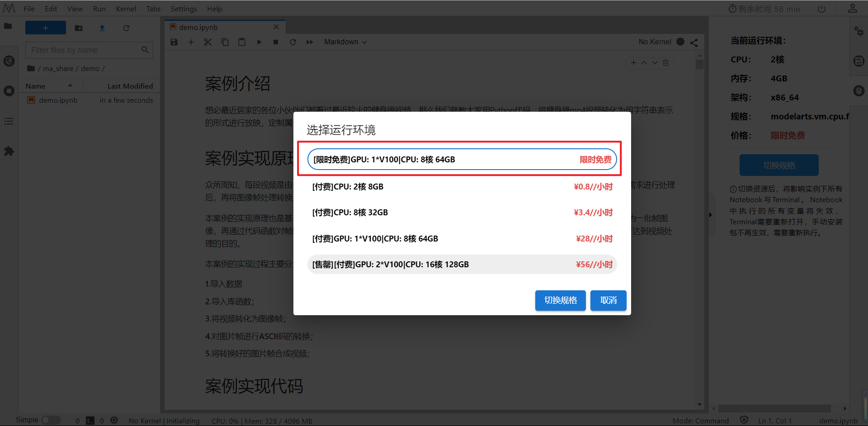Image resolution: width=868 pixels, height=426 pixels.
Task: Open the file browser sidebar tab
Action: click(8, 26)
